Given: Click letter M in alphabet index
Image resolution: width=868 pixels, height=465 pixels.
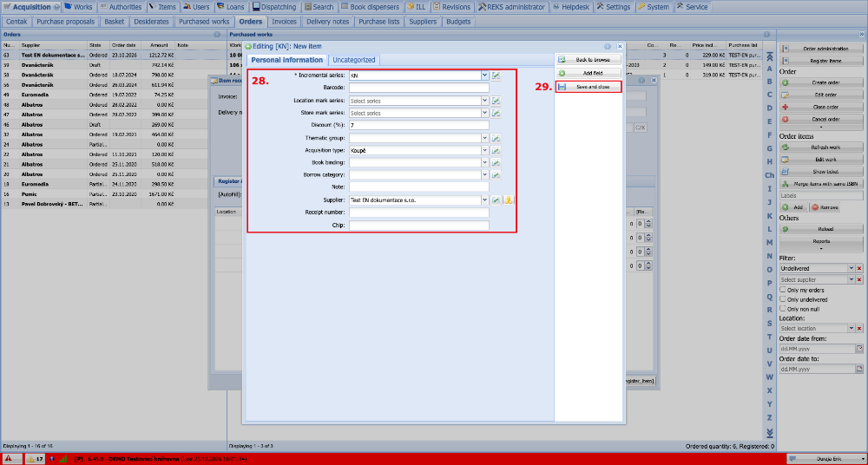Looking at the screenshot, I should 769,242.
